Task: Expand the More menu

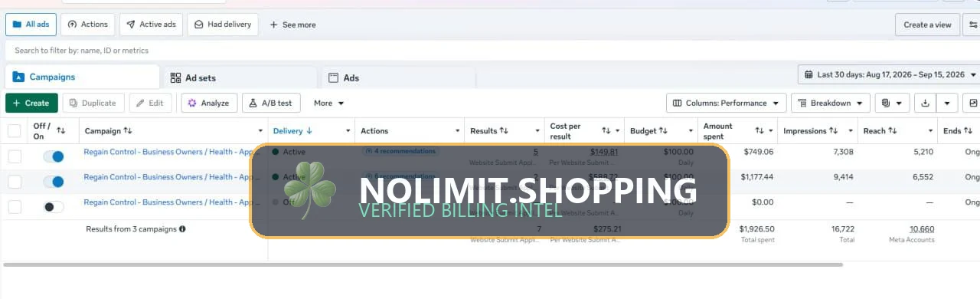Action: (x=328, y=103)
